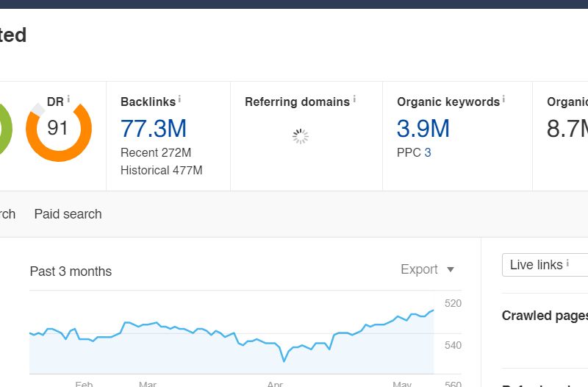Click the Historical 477M backlinks figure

(162, 171)
